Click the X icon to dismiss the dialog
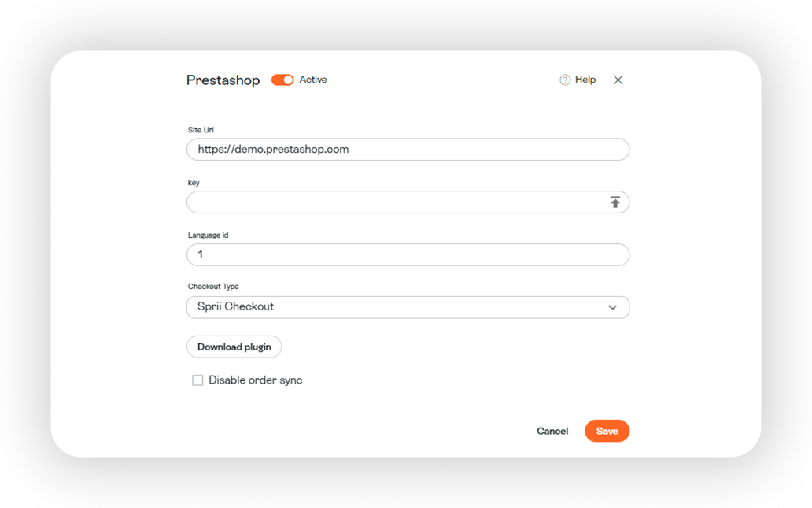Screen dimensions: 812x508 coord(618,80)
